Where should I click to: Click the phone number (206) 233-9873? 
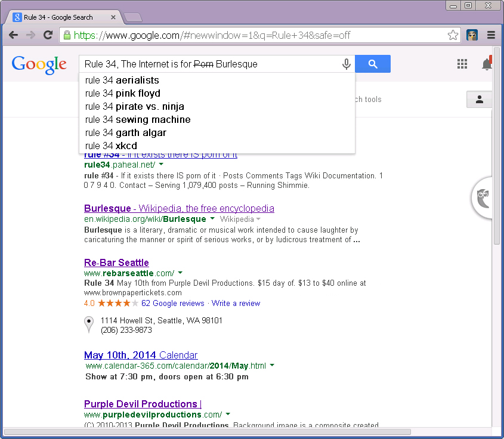pyautogui.click(x=126, y=330)
